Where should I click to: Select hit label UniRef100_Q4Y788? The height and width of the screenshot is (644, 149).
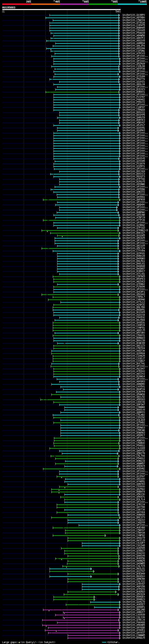133,507
